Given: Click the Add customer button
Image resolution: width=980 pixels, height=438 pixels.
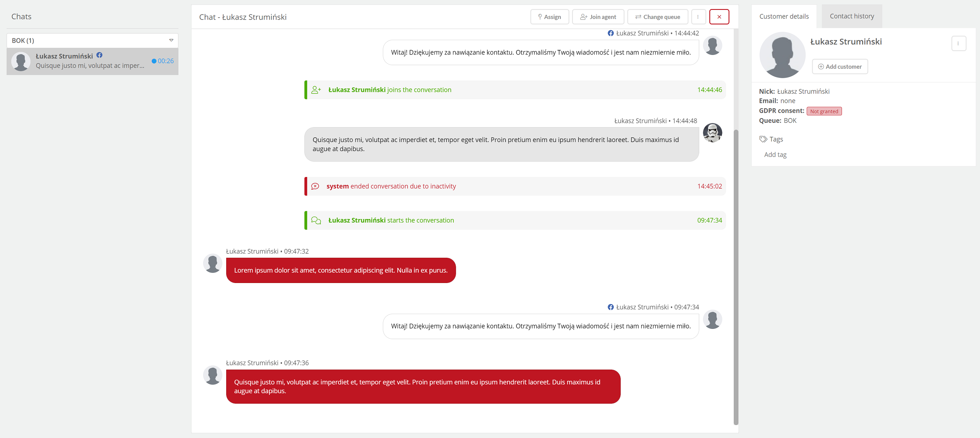Looking at the screenshot, I should coord(840,67).
